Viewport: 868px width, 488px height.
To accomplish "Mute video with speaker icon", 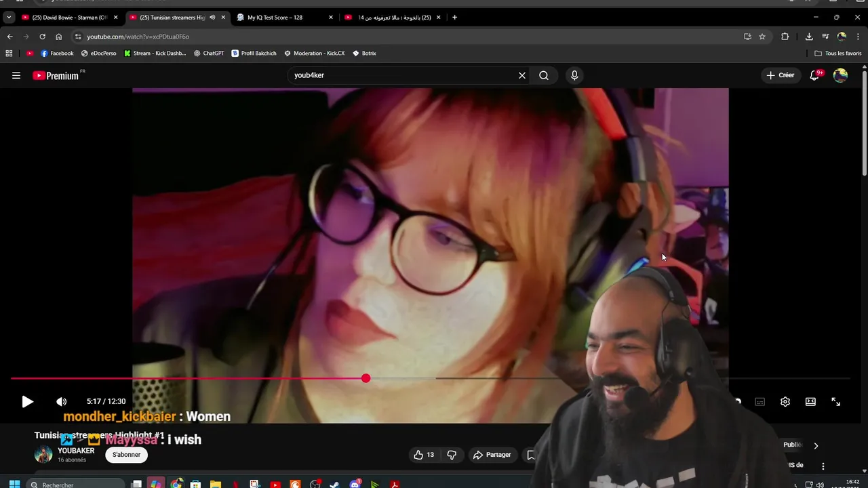I will pyautogui.click(x=61, y=401).
